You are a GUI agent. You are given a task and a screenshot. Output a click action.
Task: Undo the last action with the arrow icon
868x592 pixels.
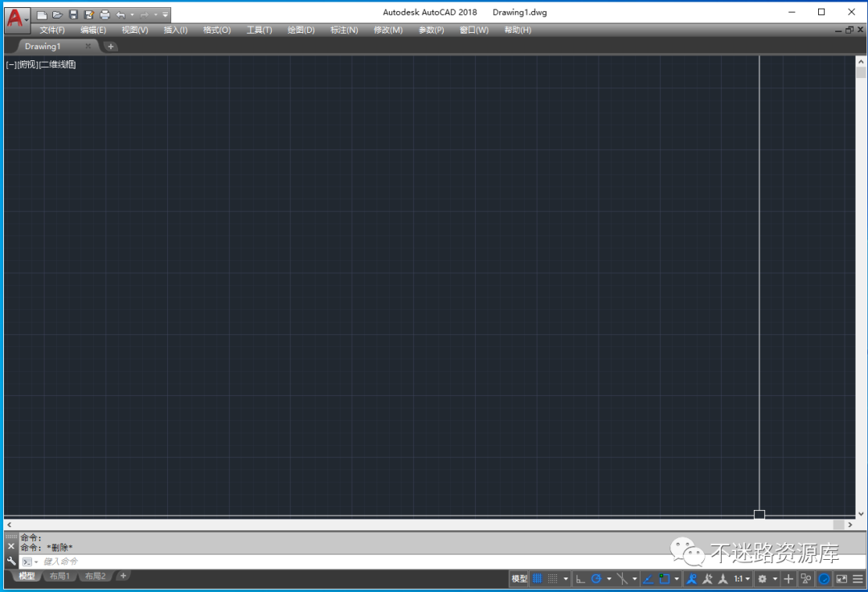pyautogui.click(x=121, y=15)
